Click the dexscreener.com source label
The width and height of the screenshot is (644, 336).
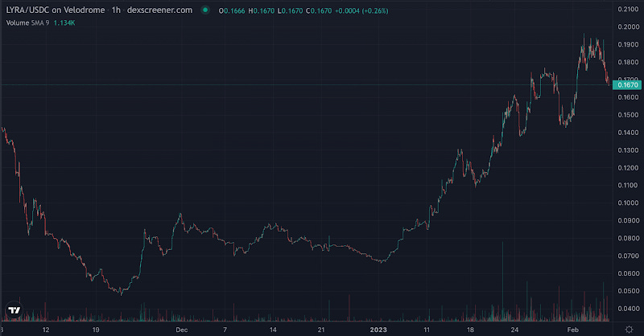click(x=161, y=10)
